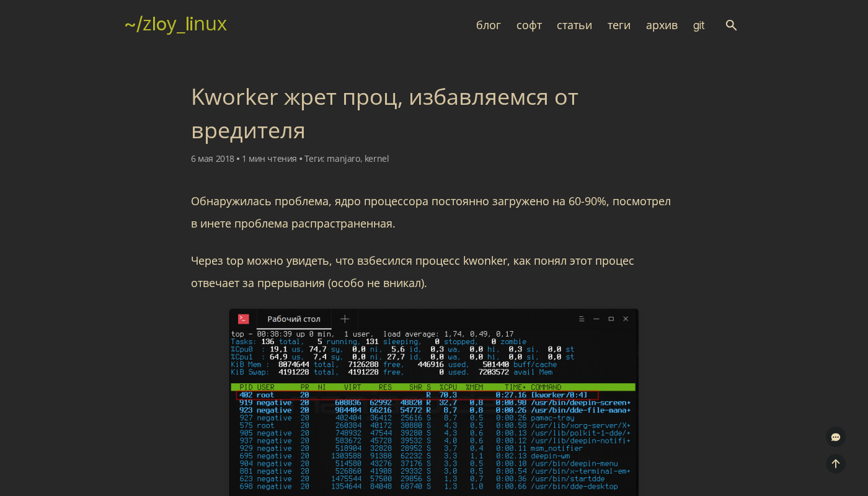
Task: Click the red terminal icon in the screenshot
Action: tap(244, 319)
